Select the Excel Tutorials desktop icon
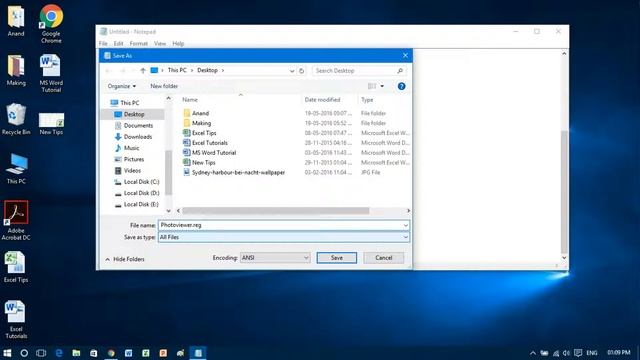This screenshot has height=360, width=640. 16,320
